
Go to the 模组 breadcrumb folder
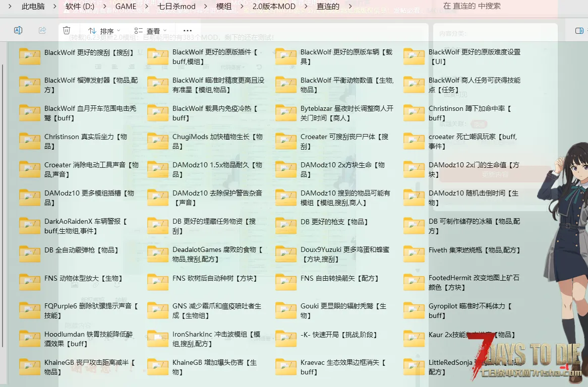224,7
